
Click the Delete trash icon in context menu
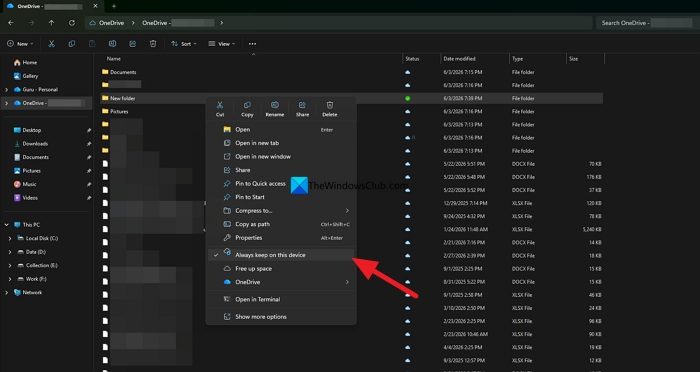[329, 105]
